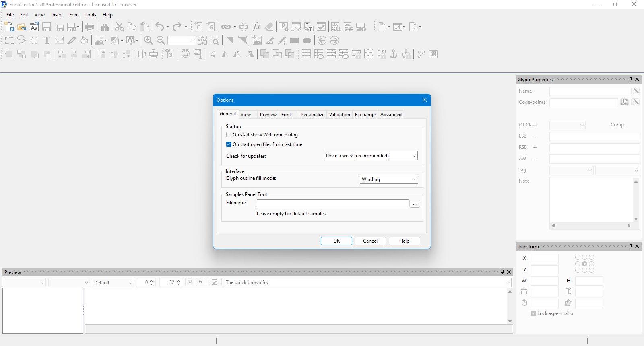Open the Default script dropdown in Preview

113,282
